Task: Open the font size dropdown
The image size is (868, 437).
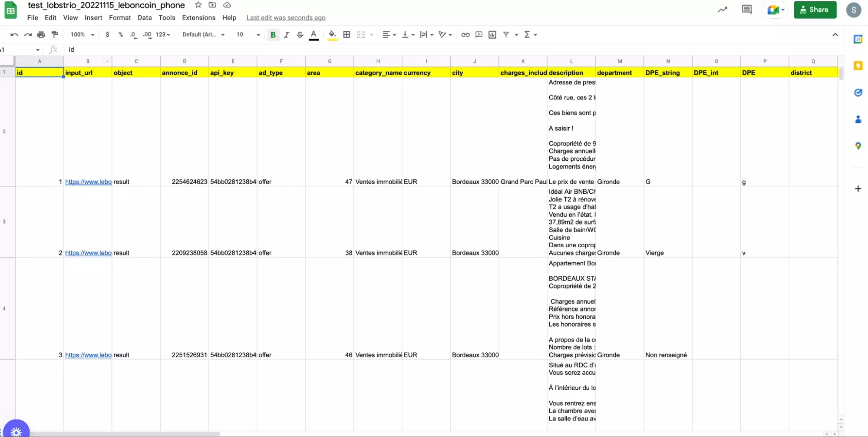Action: (248, 35)
